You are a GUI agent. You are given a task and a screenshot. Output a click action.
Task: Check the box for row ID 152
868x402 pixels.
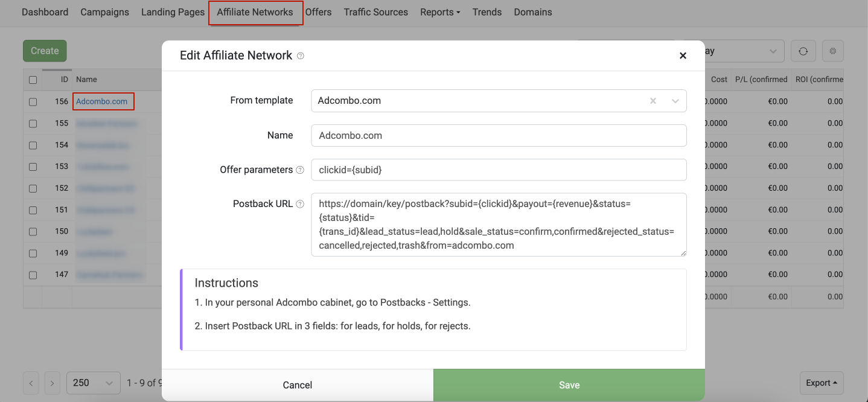point(33,188)
